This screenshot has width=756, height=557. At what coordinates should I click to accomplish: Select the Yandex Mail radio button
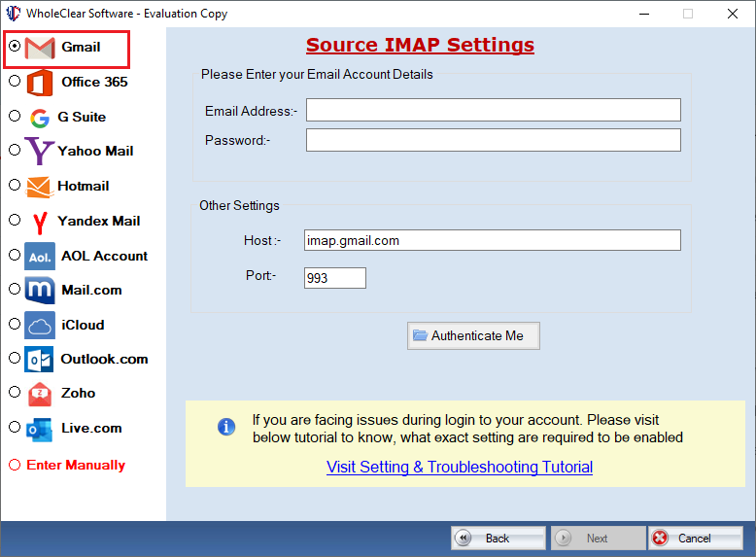click(x=15, y=220)
